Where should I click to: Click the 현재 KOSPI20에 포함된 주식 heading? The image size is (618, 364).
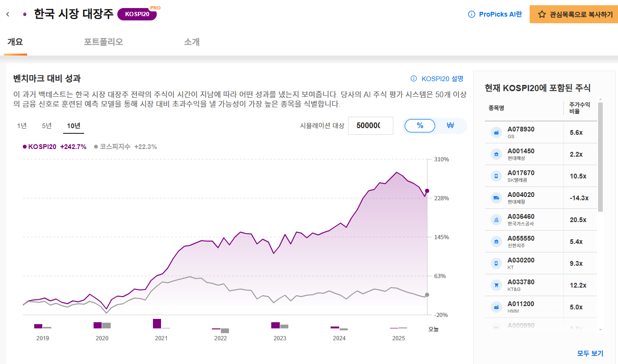tap(538, 88)
